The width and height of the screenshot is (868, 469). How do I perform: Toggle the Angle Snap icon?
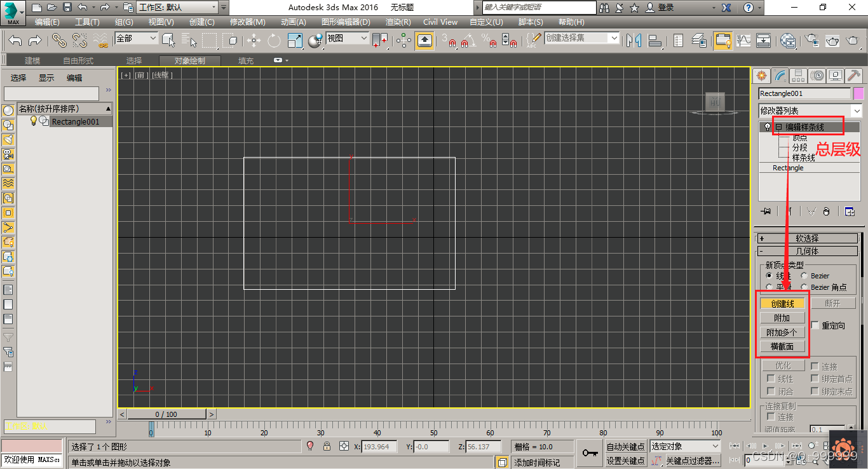[468, 41]
